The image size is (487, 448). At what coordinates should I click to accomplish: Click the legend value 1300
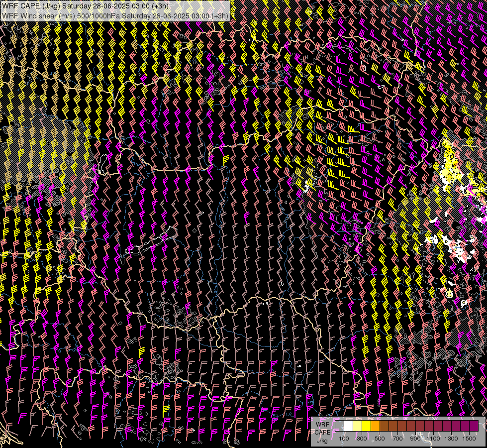coord(451,439)
